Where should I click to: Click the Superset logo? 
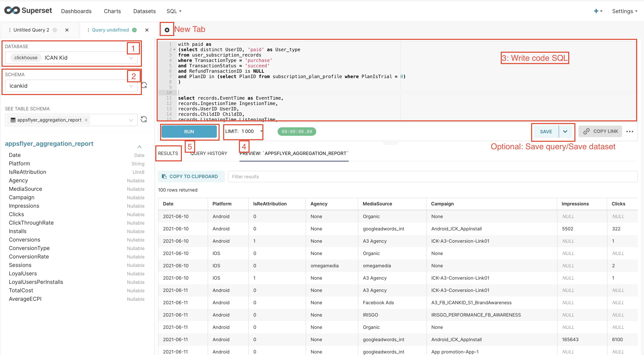coord(28,11)
